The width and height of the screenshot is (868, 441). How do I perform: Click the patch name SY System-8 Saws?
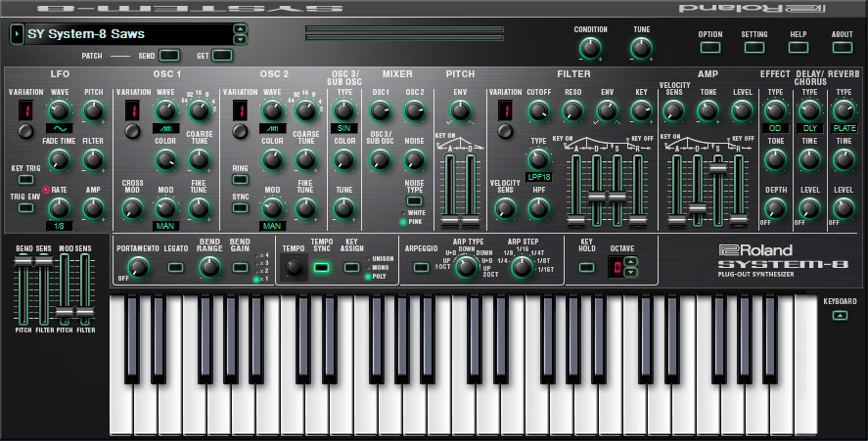click(86, 34)
